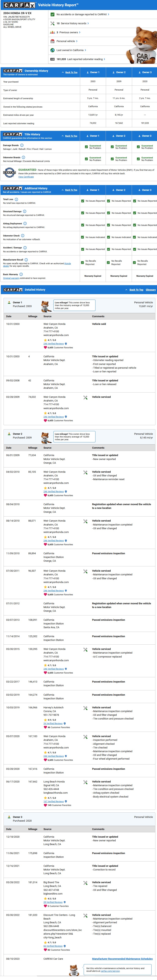
Task: Click the star icon beside the 4.9 / 5.0 rating
Action: 45,720
